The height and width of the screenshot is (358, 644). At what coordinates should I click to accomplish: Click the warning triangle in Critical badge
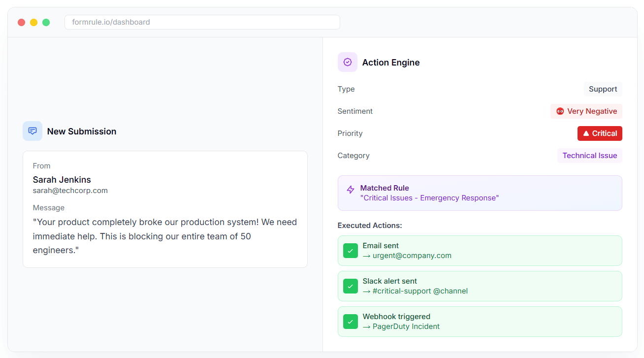pyautogui.click(x=586, y=133)
